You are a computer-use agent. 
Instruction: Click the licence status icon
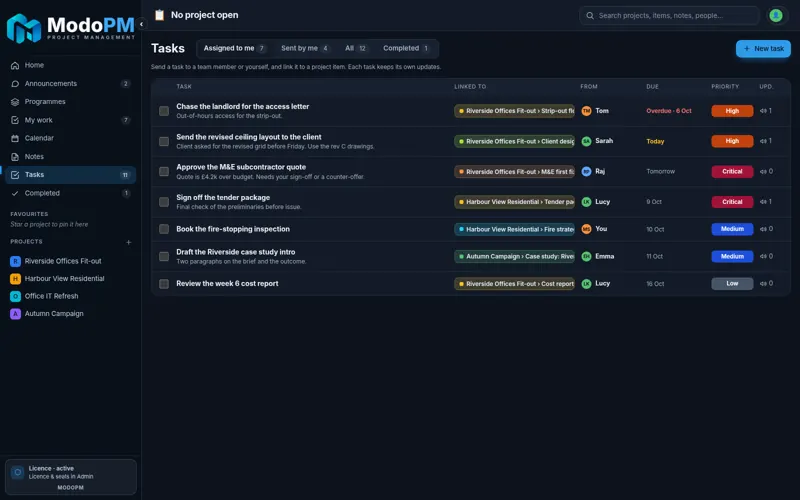[17, 472]
